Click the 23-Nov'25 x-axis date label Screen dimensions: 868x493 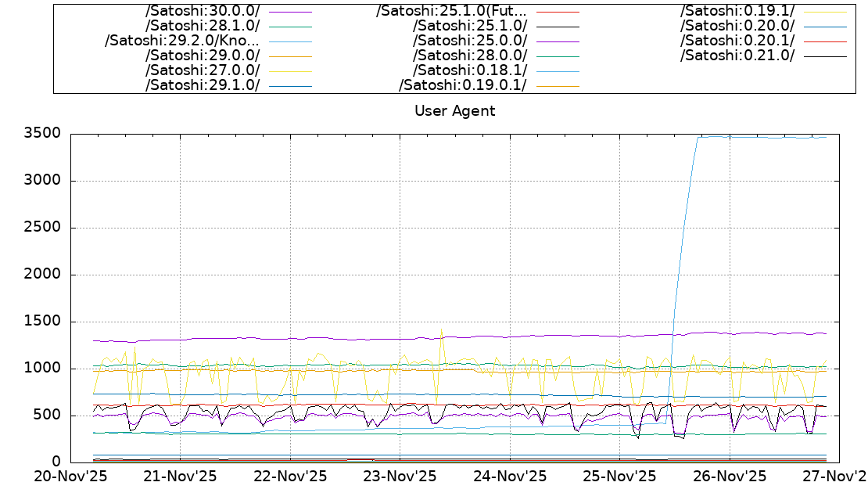coord(400,476)
